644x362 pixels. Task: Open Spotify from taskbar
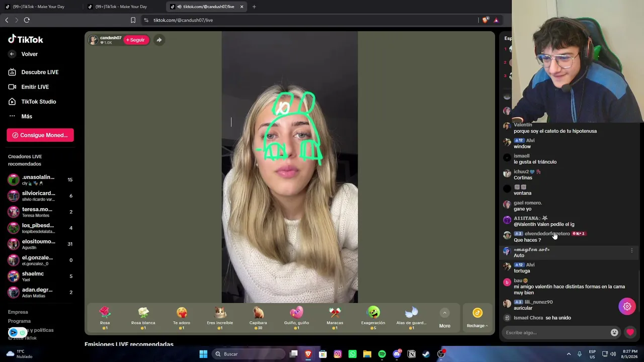[382, 354]
